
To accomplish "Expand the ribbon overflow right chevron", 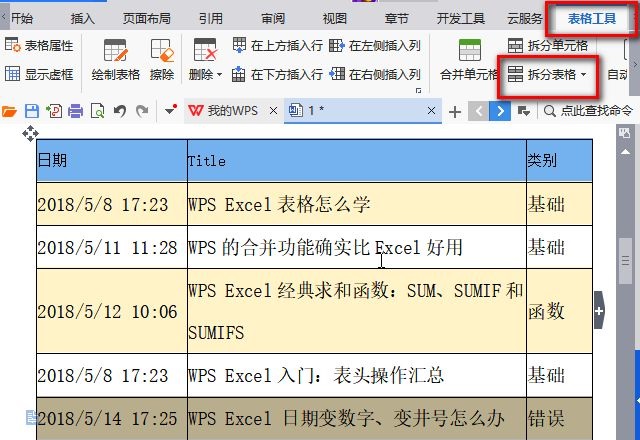I will pyautogui.click(x=635, y=64).
